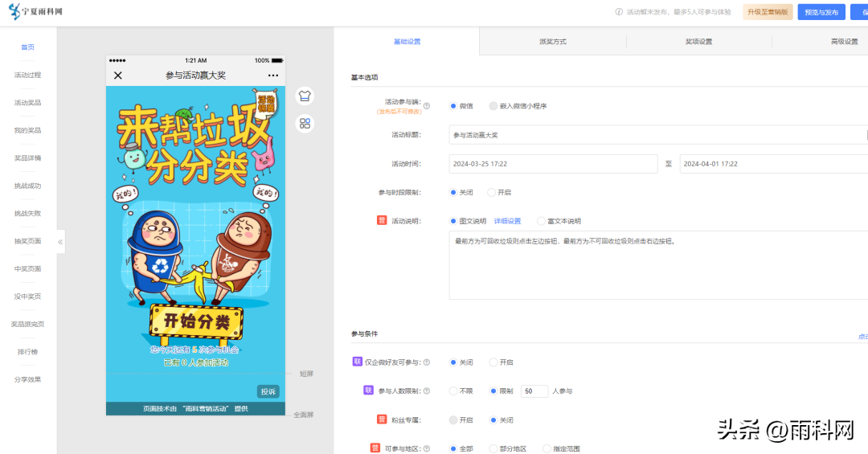
Task: Select 嵌入微信小程序 radio option
Action: [493, 106]
